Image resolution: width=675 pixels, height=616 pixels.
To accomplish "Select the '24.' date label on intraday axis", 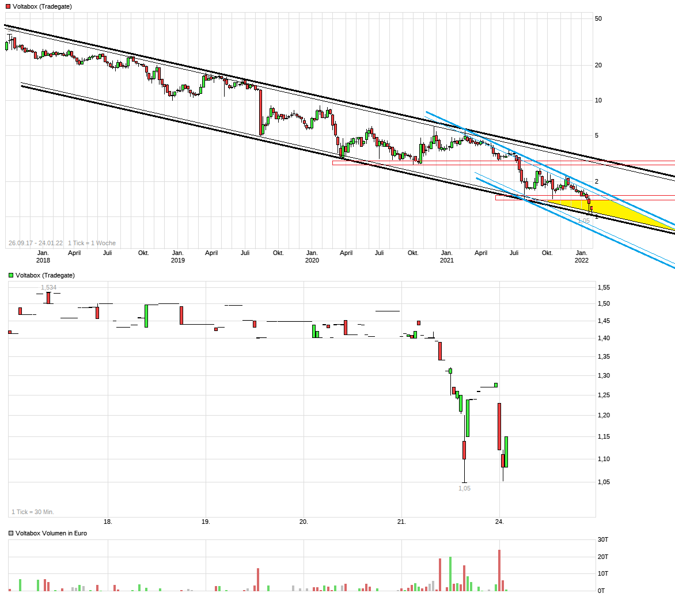I will pos(499,522).
